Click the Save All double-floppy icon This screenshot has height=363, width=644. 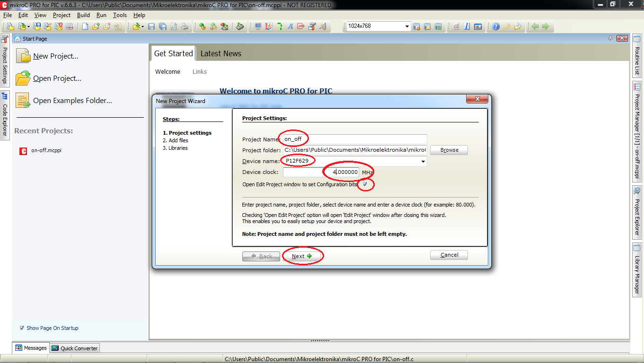point(162,26)
